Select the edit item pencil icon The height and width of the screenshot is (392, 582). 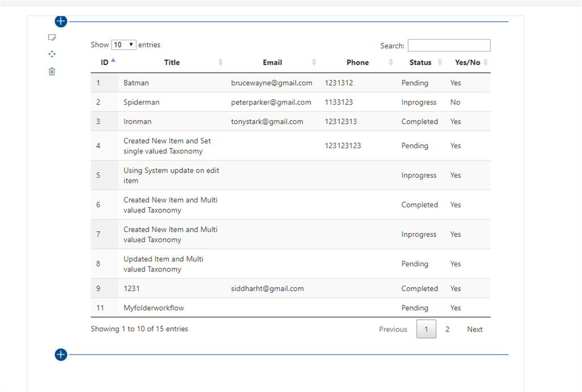point(52,37)
